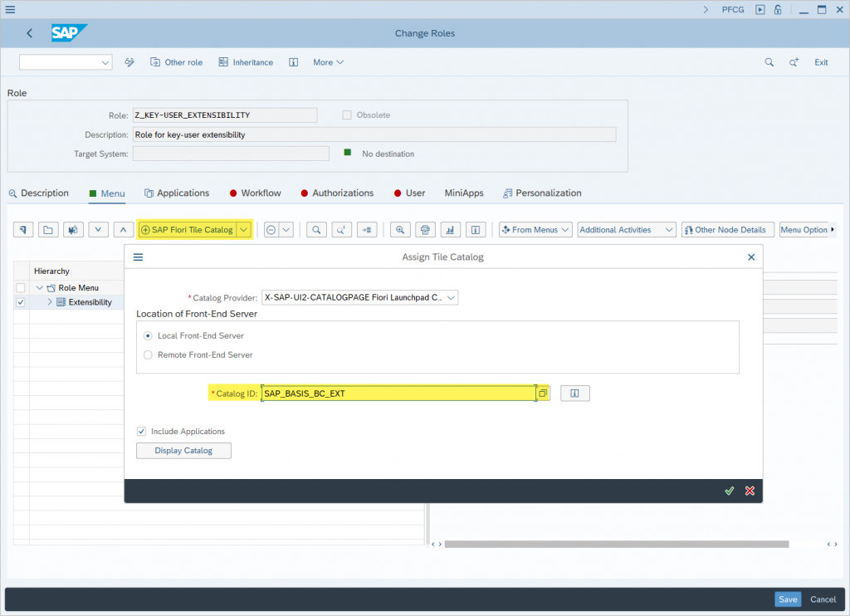Toggle the Extensibility row checkbox
Viewport: 850px width, 616px height.
[x=21, y=302]
